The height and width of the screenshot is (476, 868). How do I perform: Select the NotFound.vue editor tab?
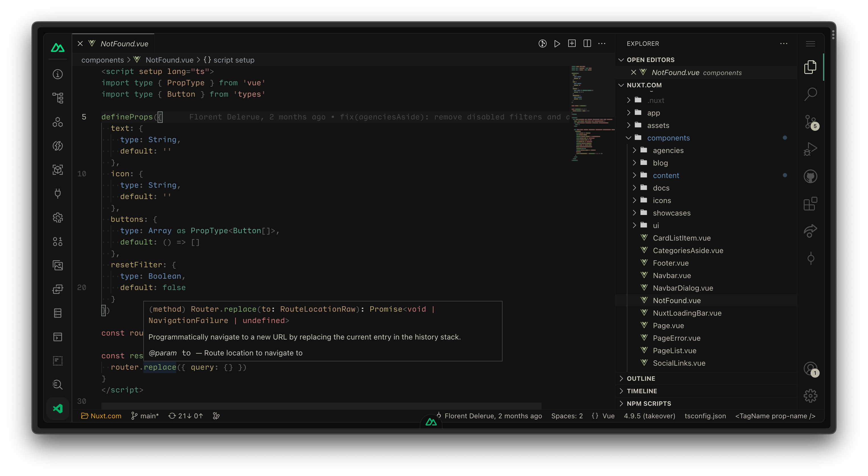tap(124, 44)
